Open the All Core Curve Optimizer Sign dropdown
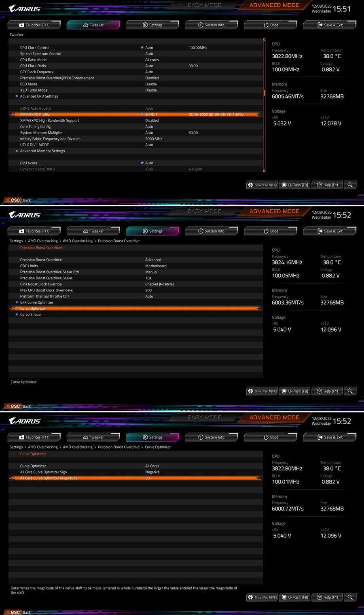Viewport: 364px width, 615px height. pyautogui.click(x=152, y=472)
